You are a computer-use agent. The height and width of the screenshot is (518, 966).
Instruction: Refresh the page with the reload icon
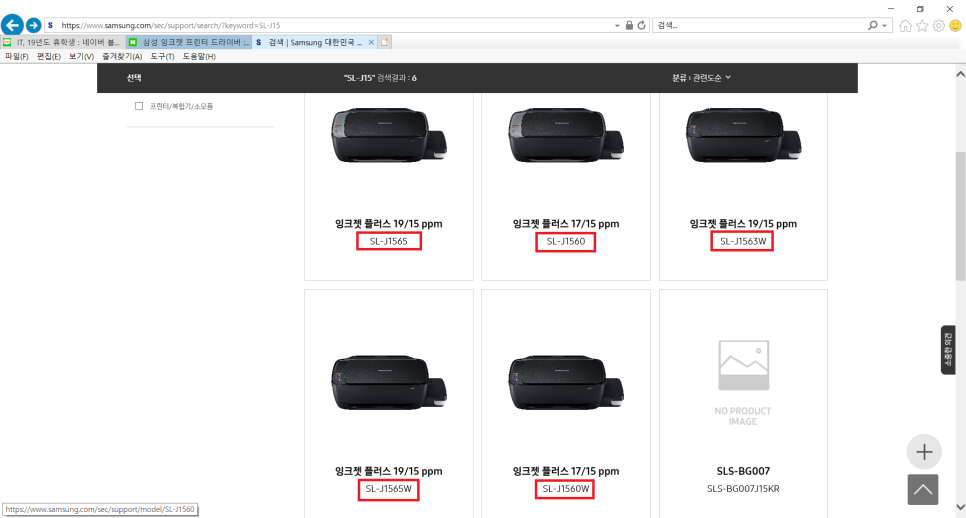(640, 25)
